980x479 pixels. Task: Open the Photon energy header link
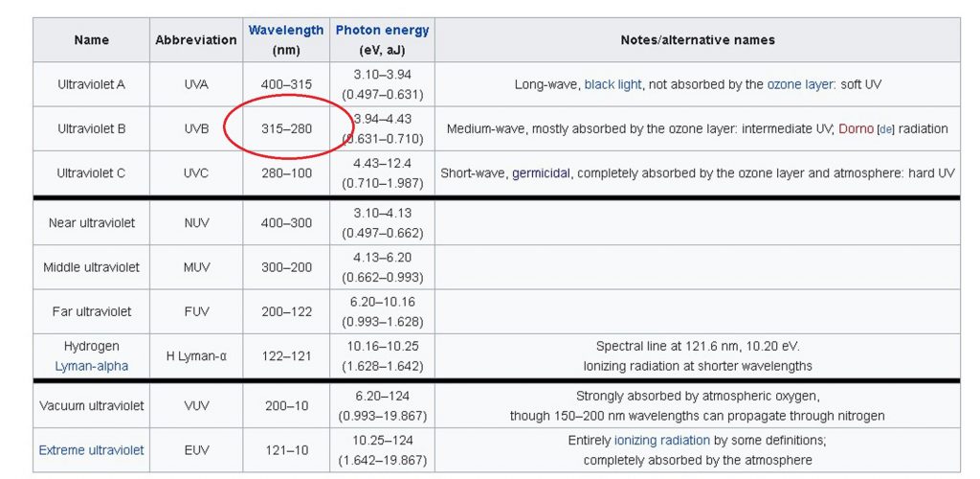pos(382,31)
